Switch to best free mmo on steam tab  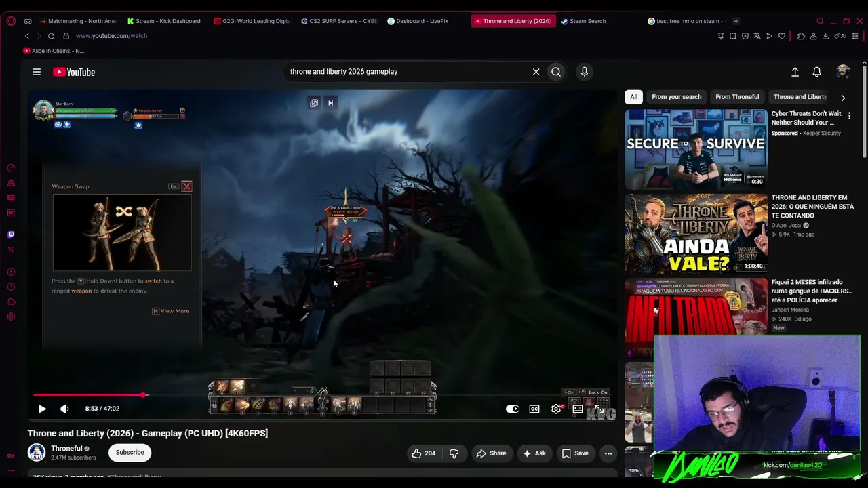click(x=686, y=21)
